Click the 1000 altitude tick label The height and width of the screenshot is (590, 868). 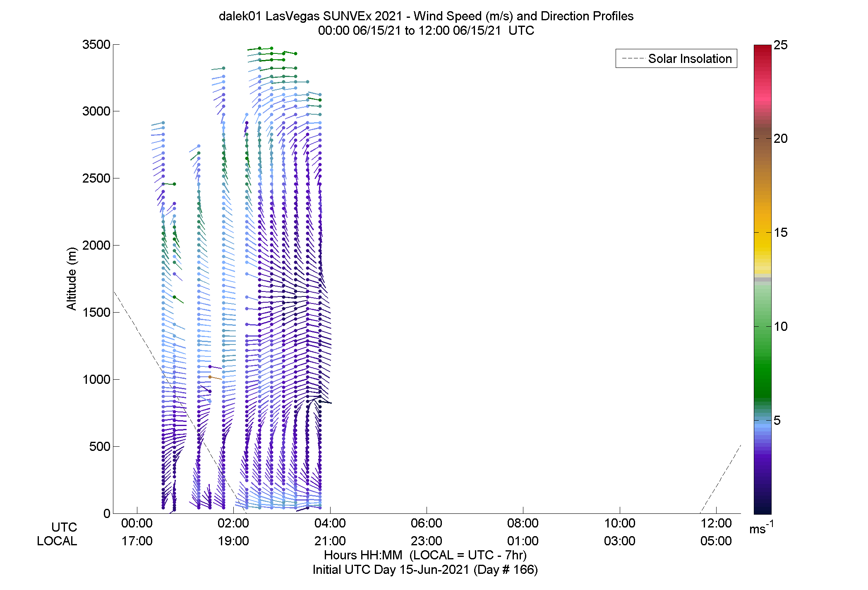(96, 379)
